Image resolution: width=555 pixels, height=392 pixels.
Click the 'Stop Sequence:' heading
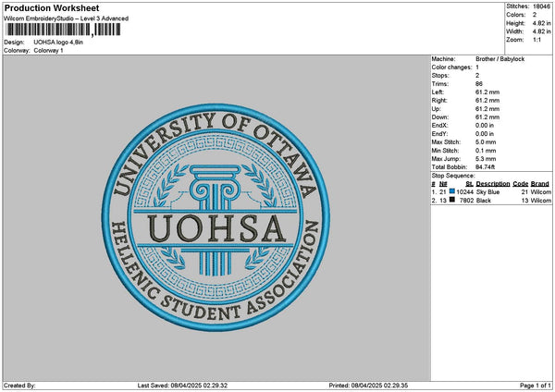[452, 176]
